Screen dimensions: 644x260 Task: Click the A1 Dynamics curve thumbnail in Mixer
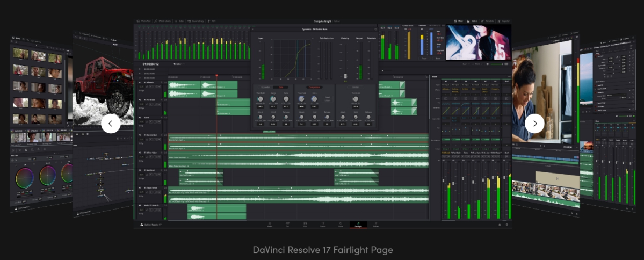click(446, 111)
